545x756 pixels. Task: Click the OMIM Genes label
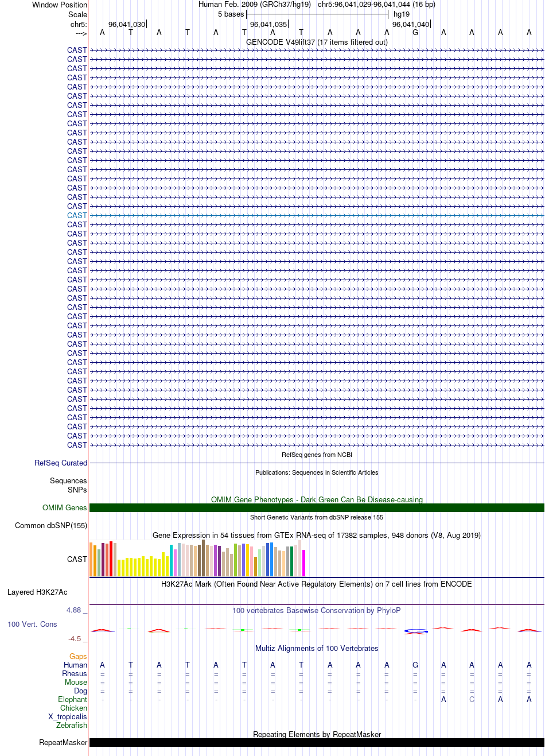pos(65,507)
